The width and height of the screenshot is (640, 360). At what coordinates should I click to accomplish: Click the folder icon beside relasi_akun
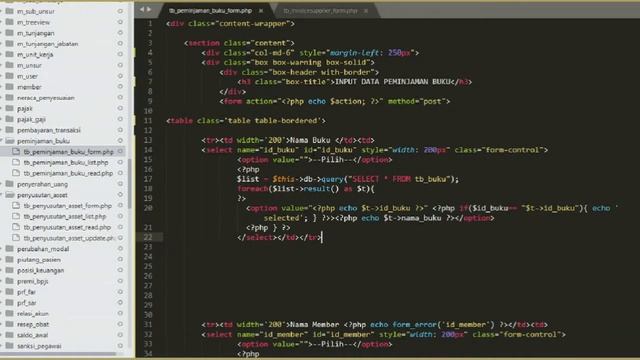9,313
